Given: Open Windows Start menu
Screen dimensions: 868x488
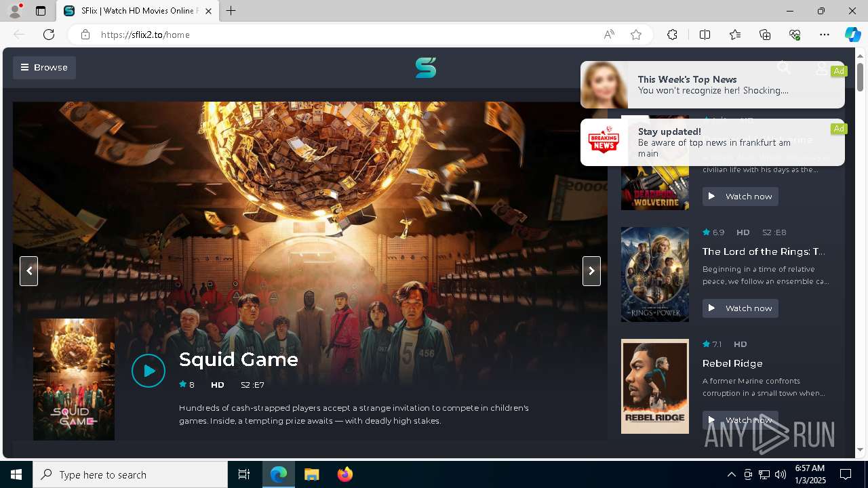Looking at the screenshot, I should pos(16,474).
